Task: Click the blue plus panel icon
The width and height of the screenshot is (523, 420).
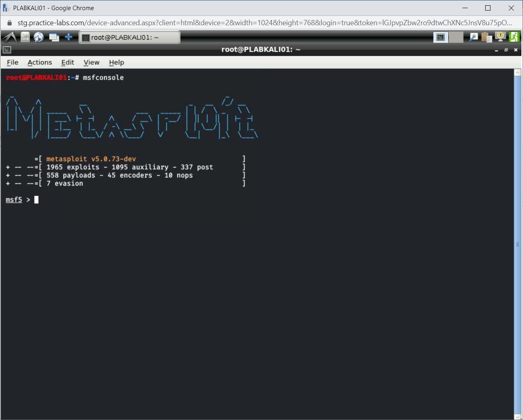Action: [69, 37]
